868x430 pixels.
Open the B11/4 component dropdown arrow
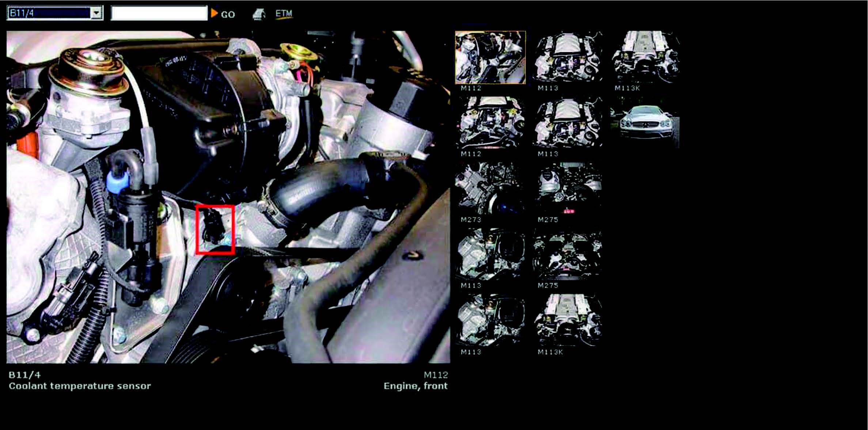(x=96, y=13)
